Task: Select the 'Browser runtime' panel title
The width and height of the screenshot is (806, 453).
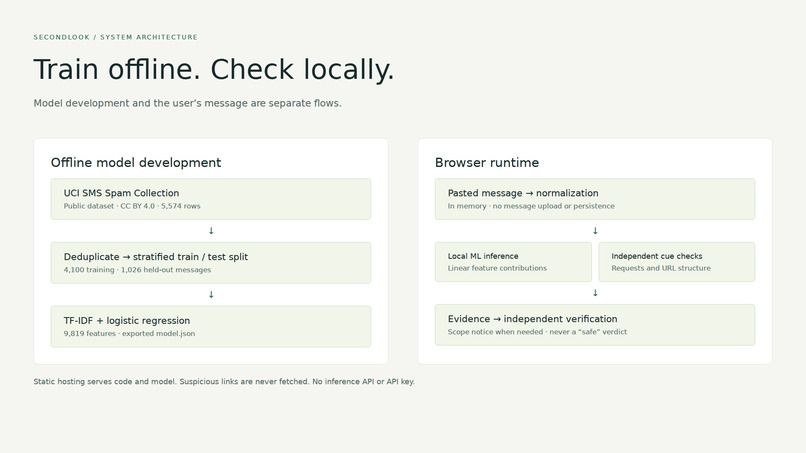Action: (487, 162)
